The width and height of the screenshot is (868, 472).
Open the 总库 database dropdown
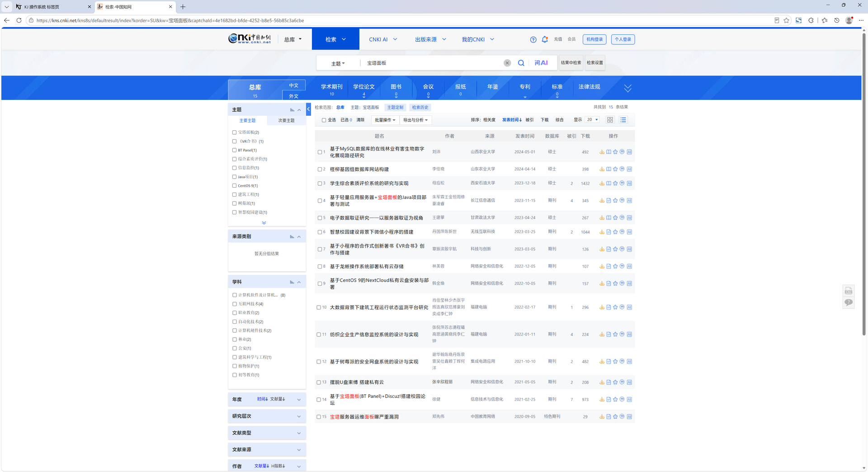click(292, 39)
